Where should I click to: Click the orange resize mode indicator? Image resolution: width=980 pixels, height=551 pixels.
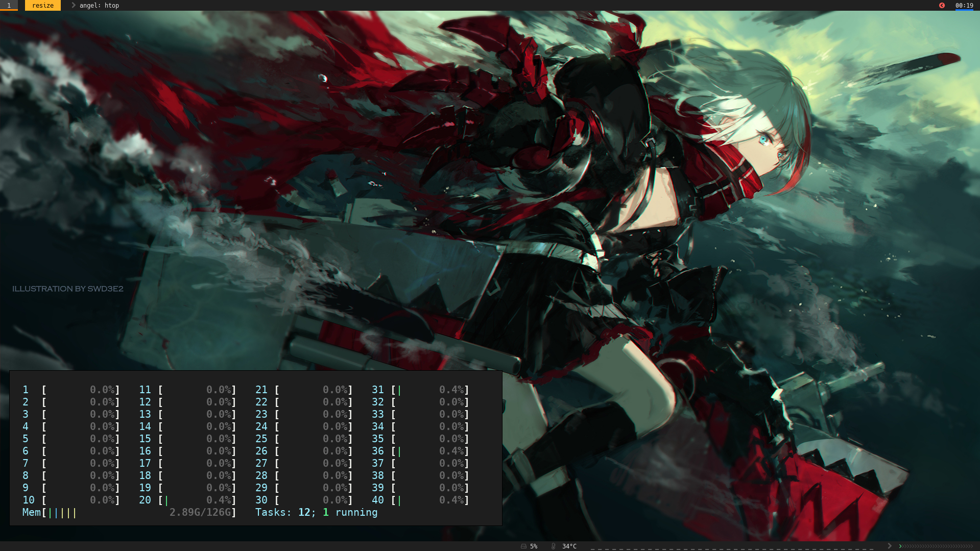(43, 6)
